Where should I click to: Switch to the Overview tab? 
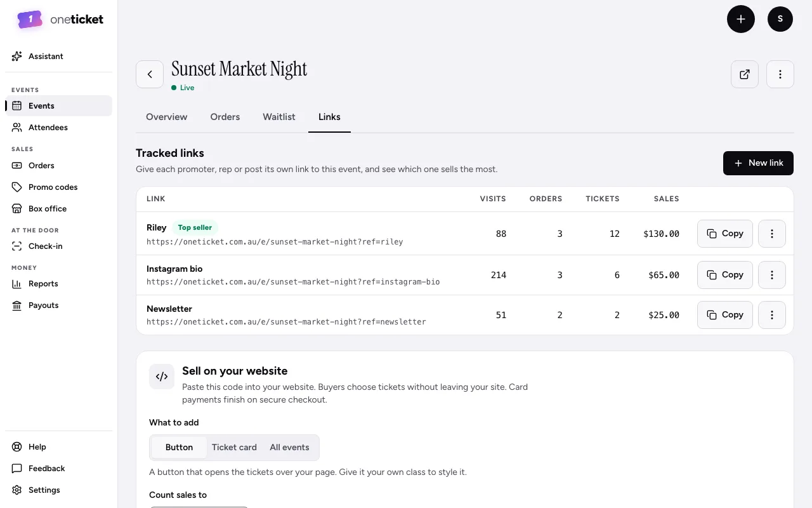pos(167,117)
